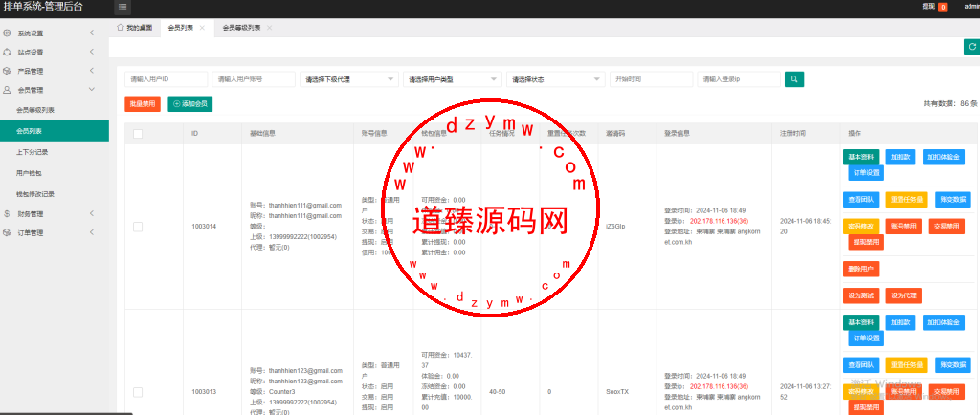Image resolution: width=980 pixels, height=415 pixels.
Task: Close the 会员等级列表 tab with its X
Action: pos(269,28)
